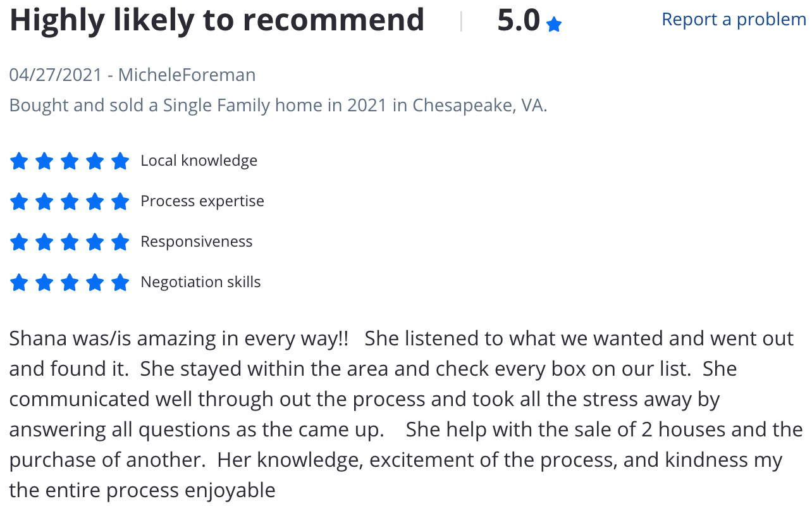Click the Process expertise label

202,201
